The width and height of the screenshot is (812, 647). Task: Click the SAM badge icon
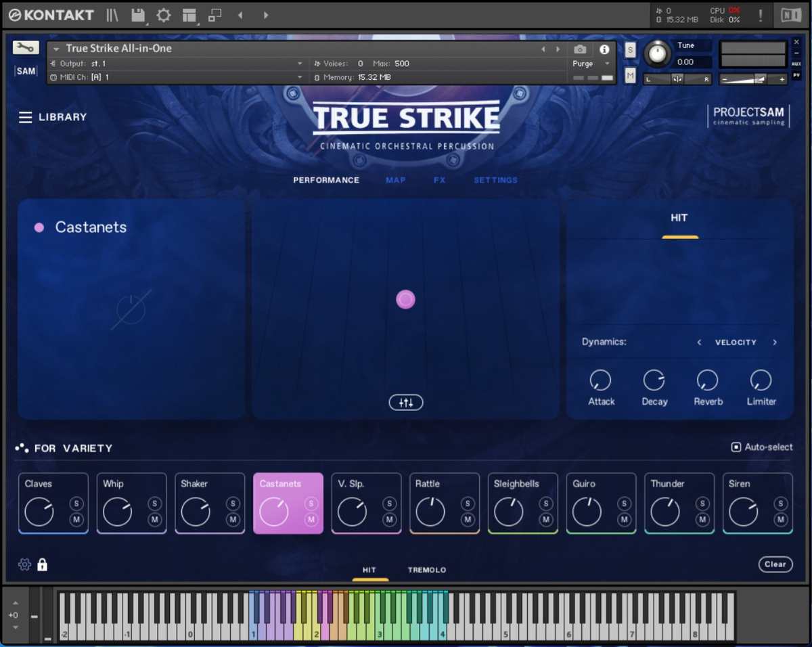point(26,71)
